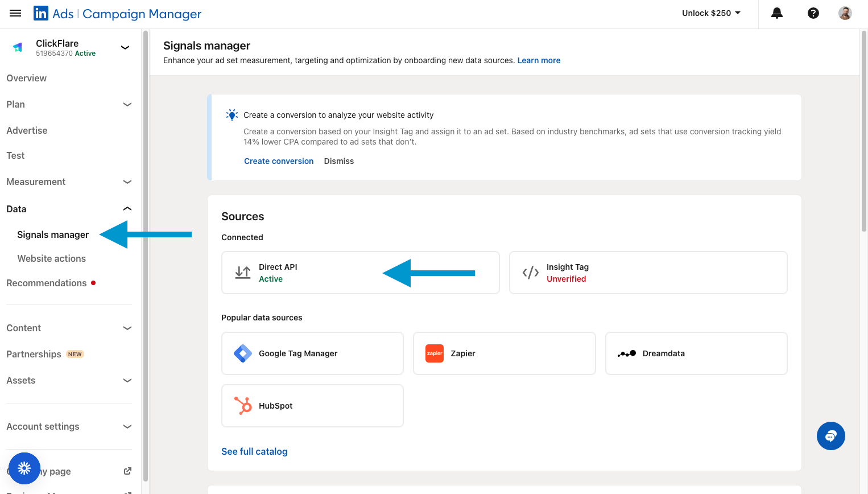868x494 pixels.
Task: Click the HubSpot logo icon
Action: tap(243, 406)
